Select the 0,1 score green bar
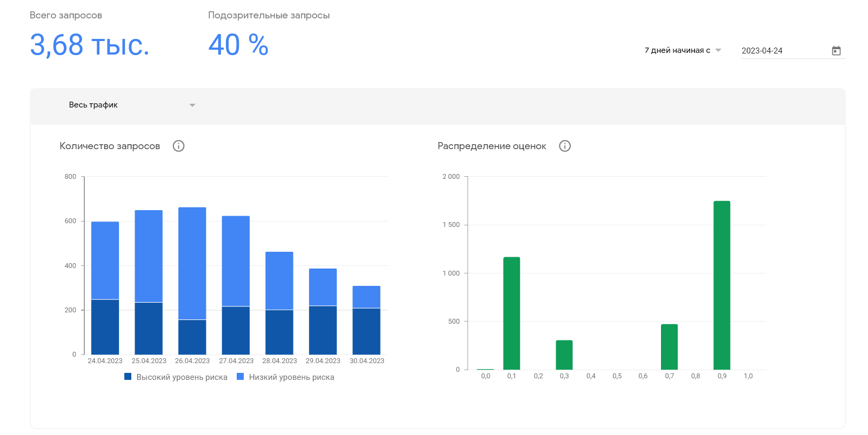The height and width of the screenshot is (435, 868). pyautogui.click(x=511, y=313)
